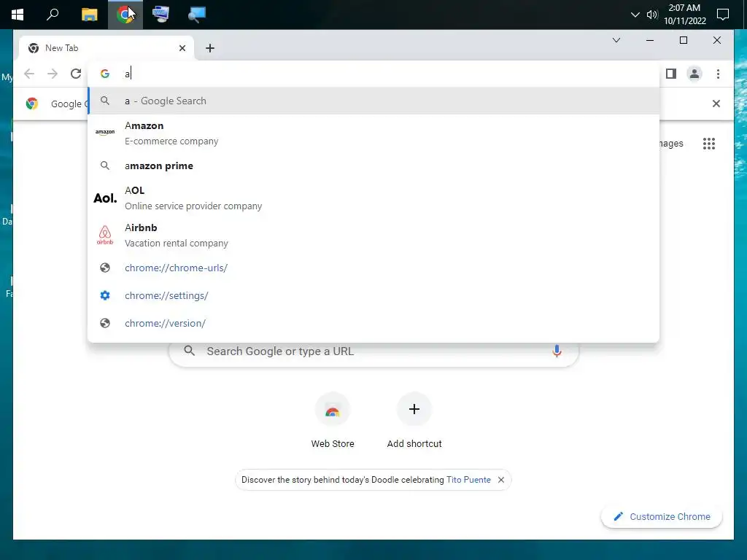This screenshot has width=747, height=560.
Task: Open the volume control in tray
Action: (651, 15)
